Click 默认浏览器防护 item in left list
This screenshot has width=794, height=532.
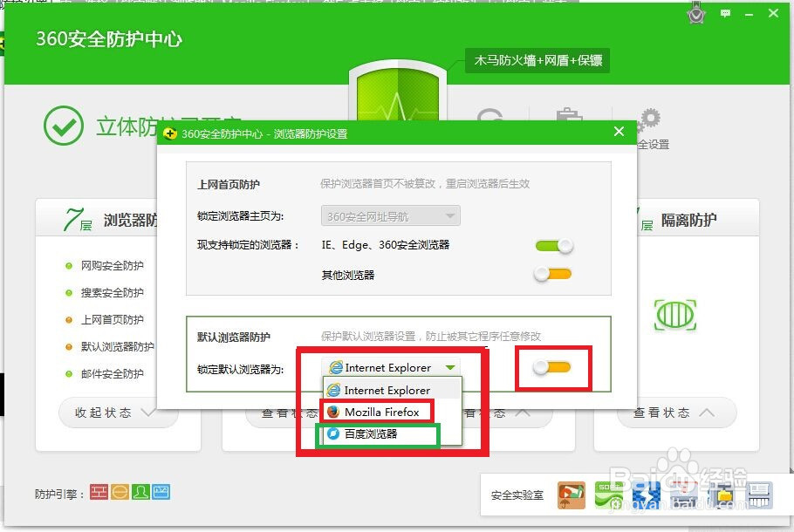click(x=117, y=347)
